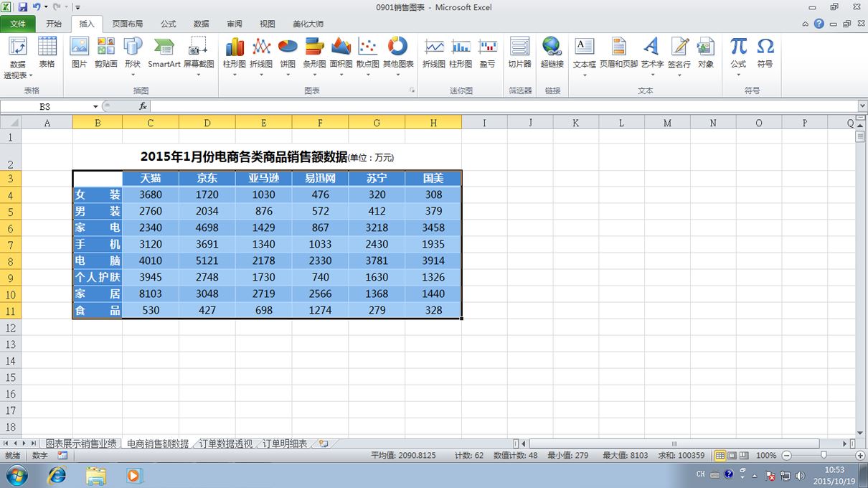Insert a PivotTable (数据透视表)
Image resolution: width=868 pixels, height=488 pixels.
coord(18,57)
